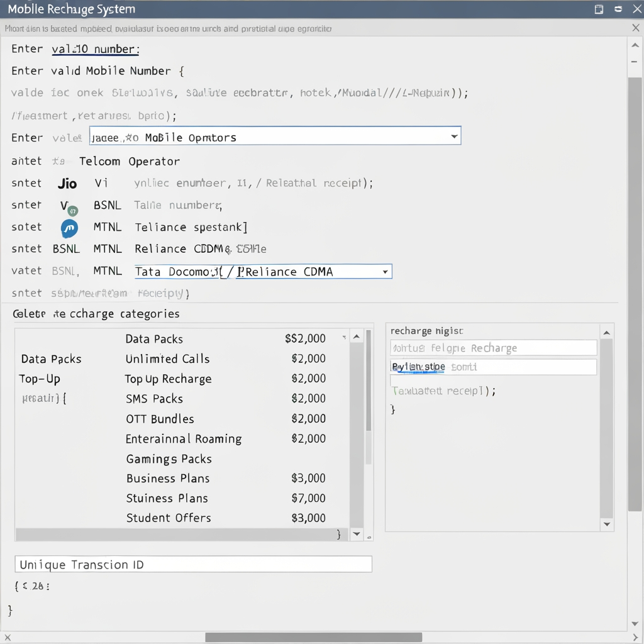Click the Telcom Operator heading

pyautogui.click(x=130, y=162)
